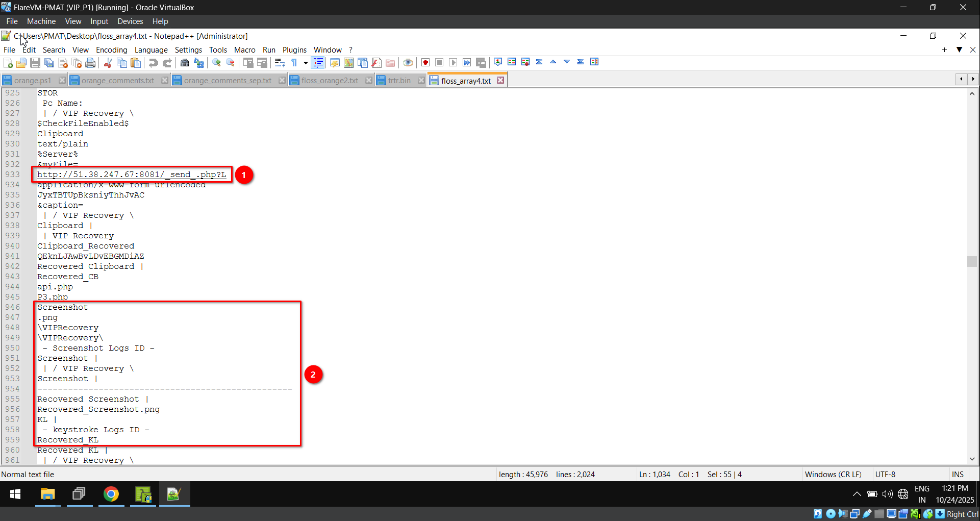Open the show-symbol dropdown arrow on toolbar
980x521 pixels.
(305, 63)
